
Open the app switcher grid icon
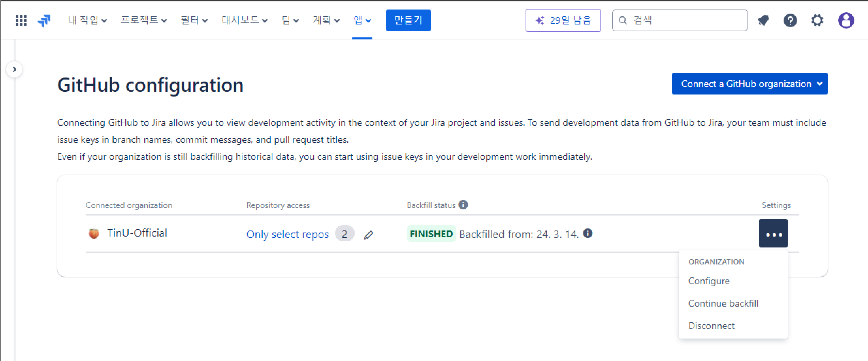(x=21, y=20)
